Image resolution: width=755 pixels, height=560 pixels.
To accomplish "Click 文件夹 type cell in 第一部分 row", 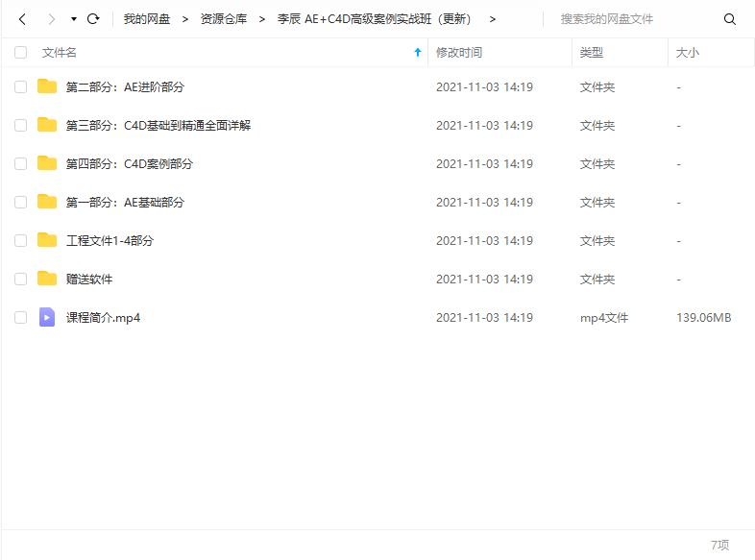I will click(597, 203).
